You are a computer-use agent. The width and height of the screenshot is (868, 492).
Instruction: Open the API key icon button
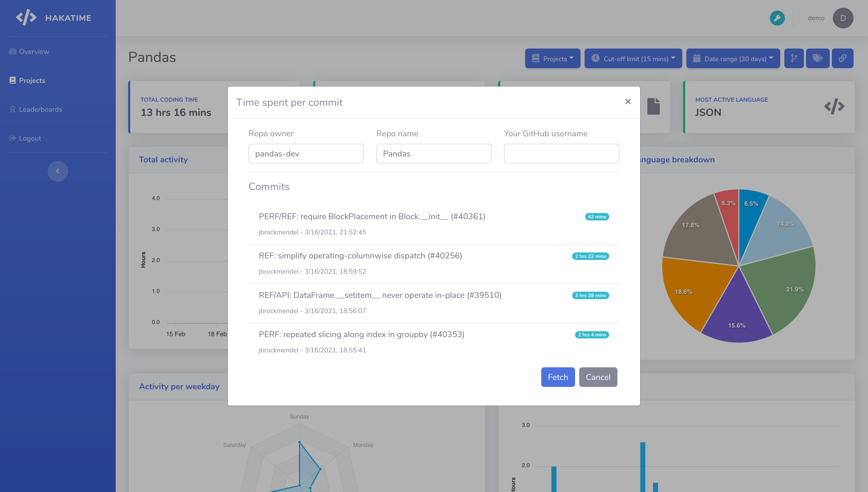pos(777,18)
